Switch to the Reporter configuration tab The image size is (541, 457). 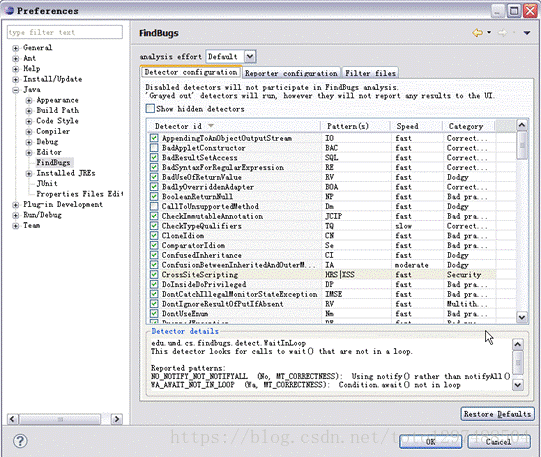(x=291, y=73)
